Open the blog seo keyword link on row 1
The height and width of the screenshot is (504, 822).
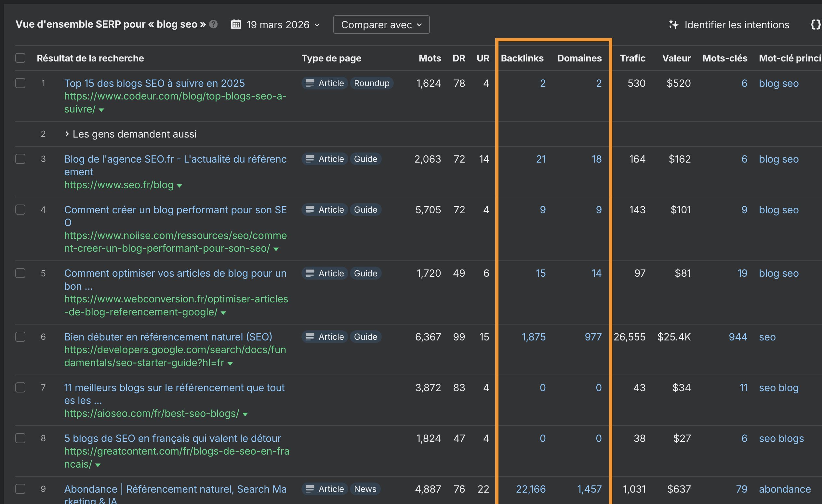point(778,83)
